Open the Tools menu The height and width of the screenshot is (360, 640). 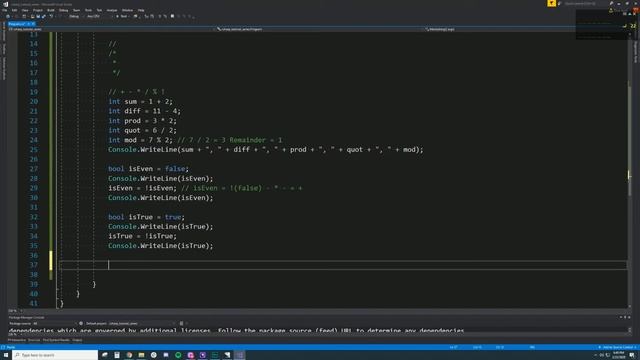point(88,10)
